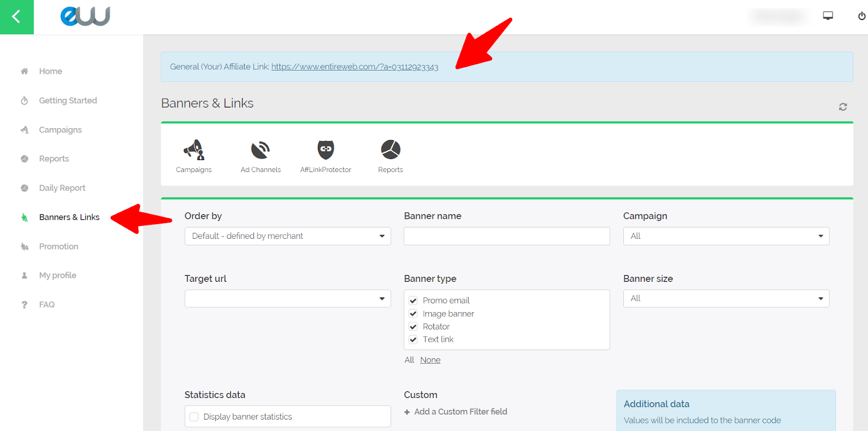Viewport: 868px width, 431px height.
Task: Open the Banner size dropdown
Action: point(726,299)
